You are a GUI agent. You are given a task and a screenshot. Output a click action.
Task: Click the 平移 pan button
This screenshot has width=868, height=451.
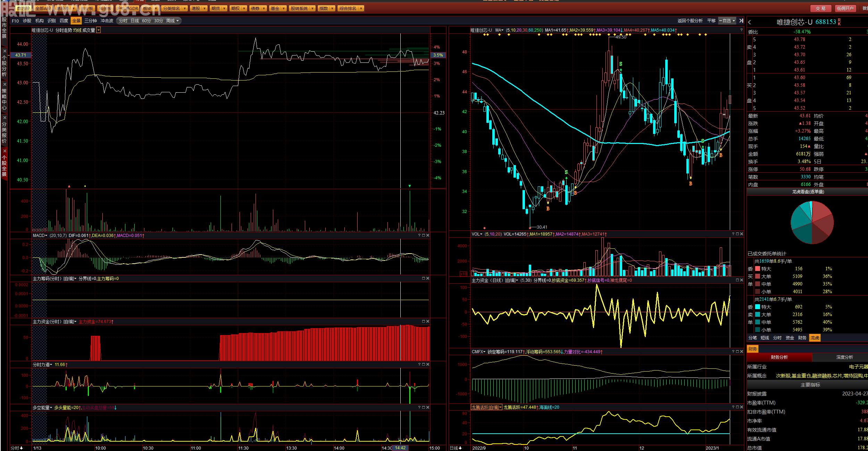click(711, 21)
